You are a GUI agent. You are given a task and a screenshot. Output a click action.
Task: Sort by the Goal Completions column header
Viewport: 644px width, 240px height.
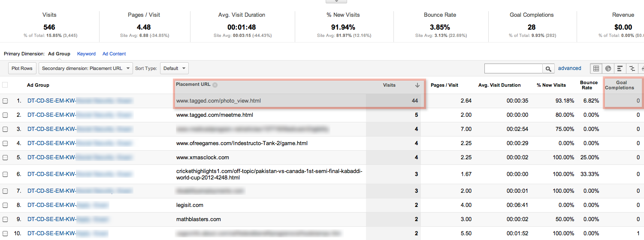click(620, 85)
